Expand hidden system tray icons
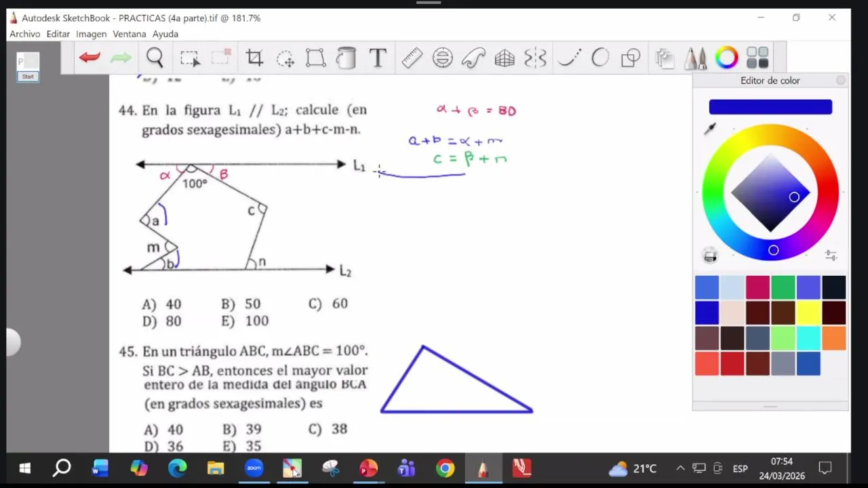Viewport: 868px width, 488px height. click(x=680, y=468)
